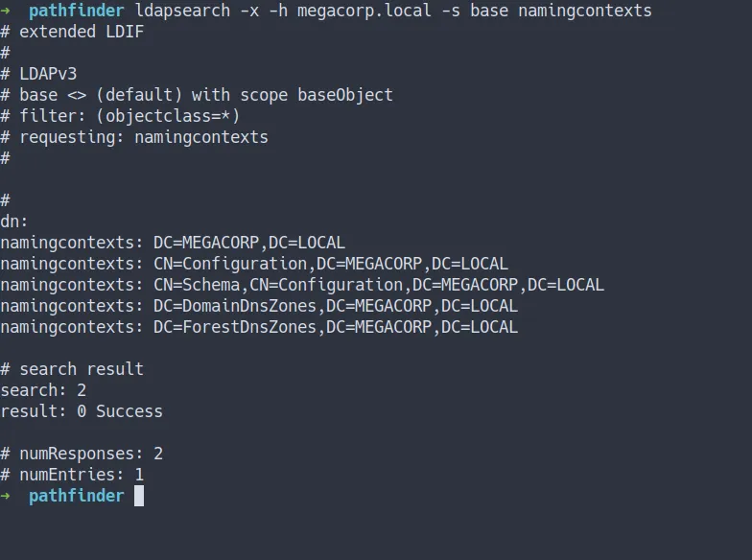This screenshot has height=560, width=752.
Task: Click the "dn:" line
Action: click(x=14, y=222)
